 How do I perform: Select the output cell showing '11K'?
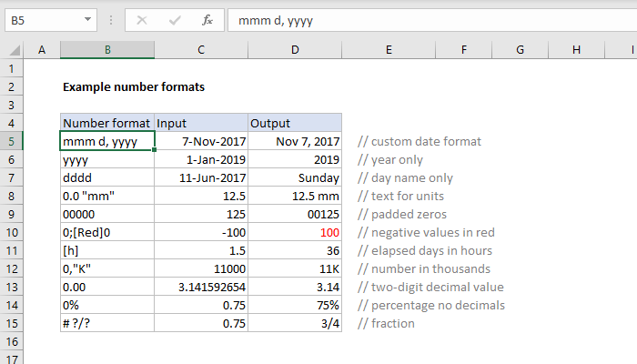point(295,268)
